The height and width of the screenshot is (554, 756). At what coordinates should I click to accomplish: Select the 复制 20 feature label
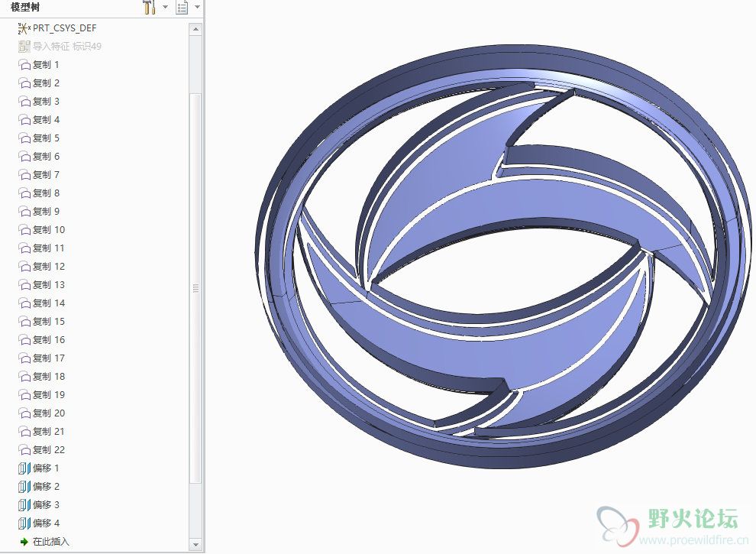pos(49,413)
